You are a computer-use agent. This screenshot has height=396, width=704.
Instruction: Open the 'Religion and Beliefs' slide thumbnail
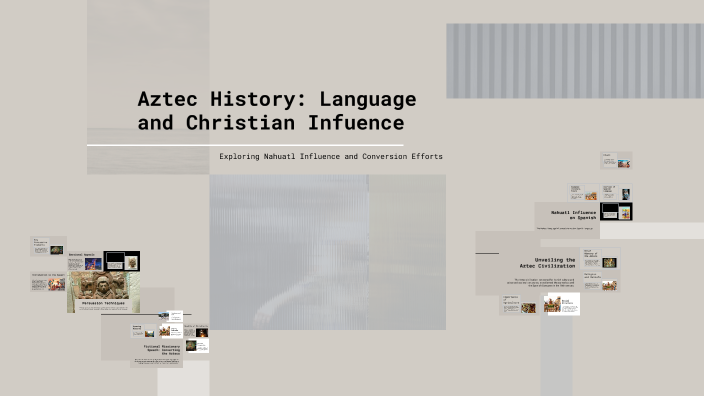(x=601, y=282)
